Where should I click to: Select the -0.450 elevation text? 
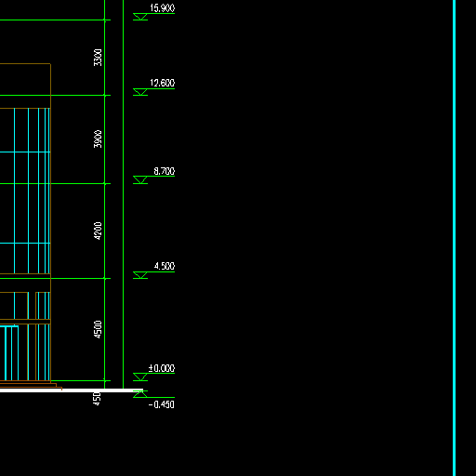pos(162,404)
